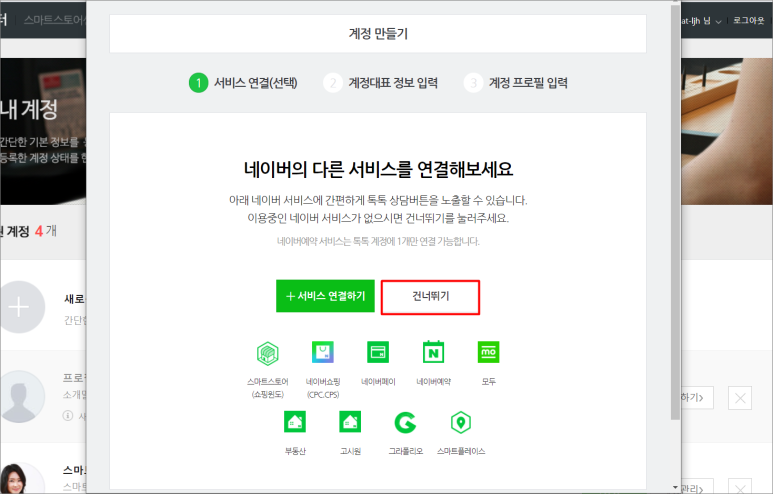Select the 스마트플레이스 location pin icon

coord(460,423)
